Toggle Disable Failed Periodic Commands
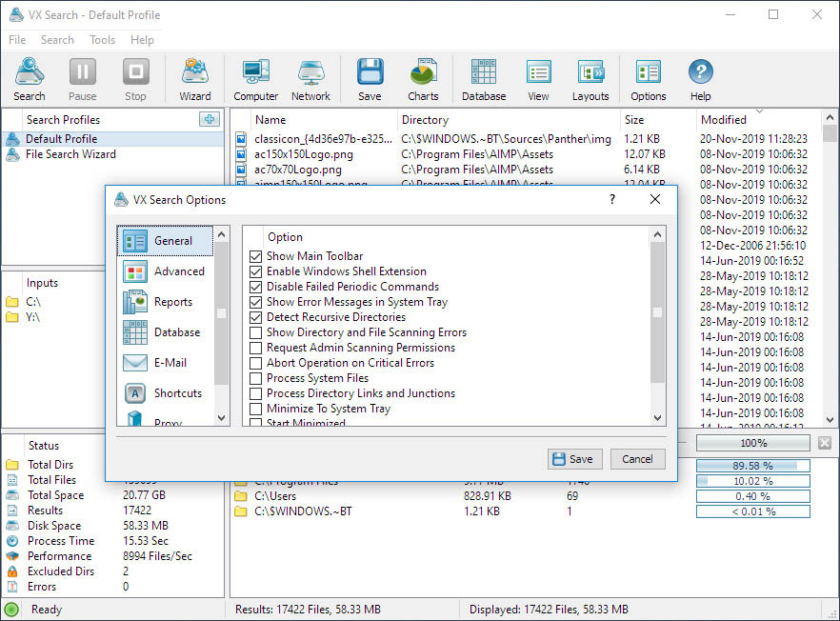This screenshot has height=621, width=840. click(255, 287)
